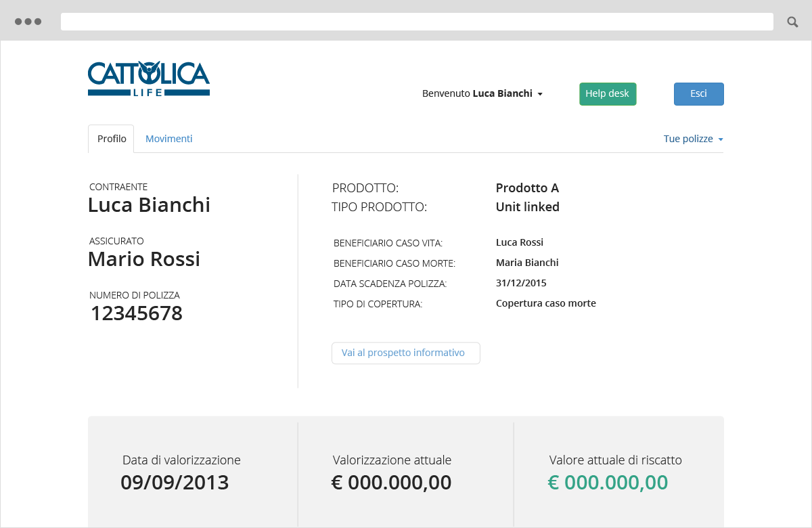Click the search magnifier icon
The height and width of the screenshot is (528, 812).
pos(792,22)
